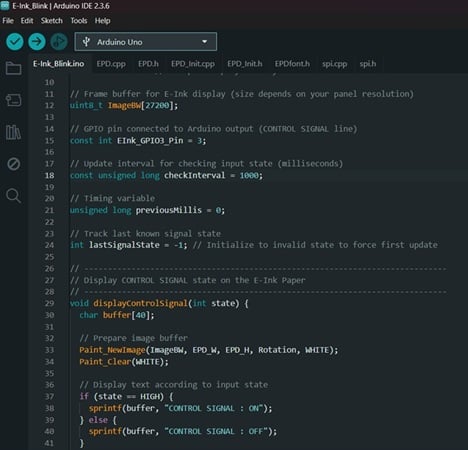Switch to the E-Ink_Blink.ino tab
Screen dimensions: 468x450
[x=58, y=64]
